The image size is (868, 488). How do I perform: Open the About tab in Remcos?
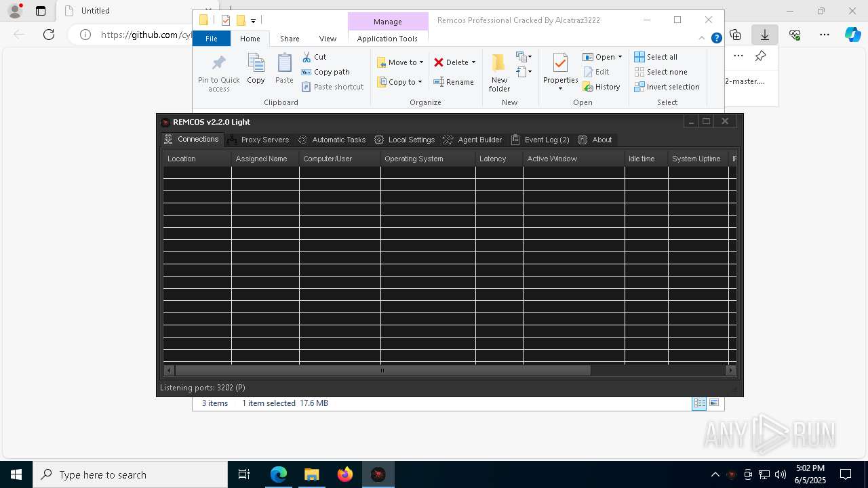595,140
